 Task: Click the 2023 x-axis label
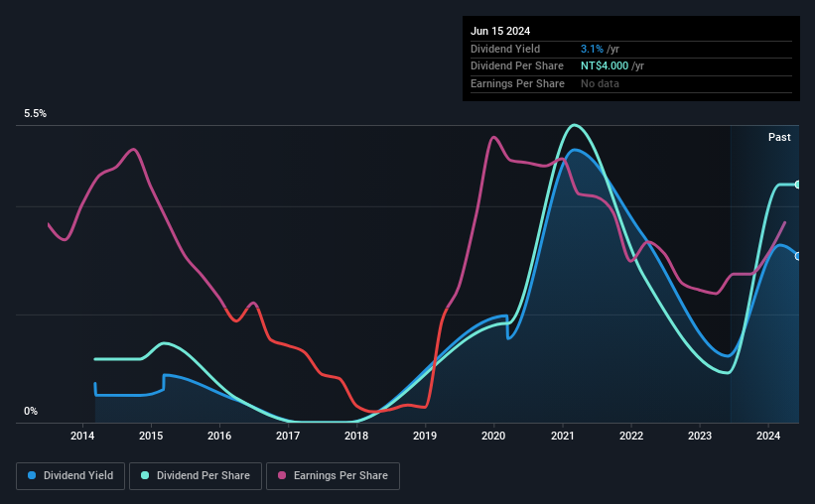(700, 436)
